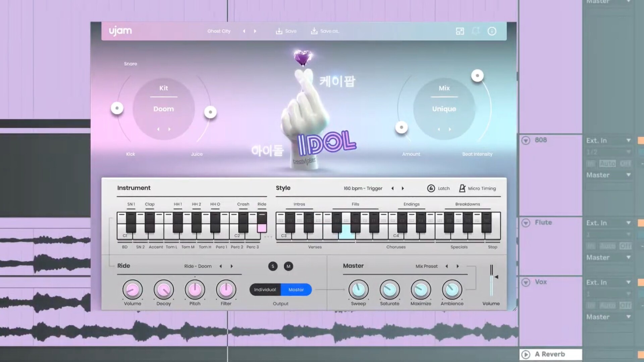Select Master output mode
Viewport: 644px width, 362px height.
click(x=296, y=290)
